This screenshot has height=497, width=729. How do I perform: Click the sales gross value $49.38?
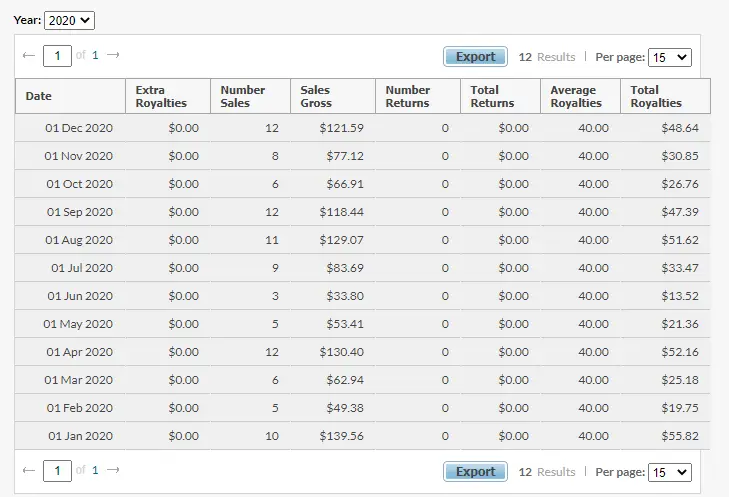[x=345, y=408]
